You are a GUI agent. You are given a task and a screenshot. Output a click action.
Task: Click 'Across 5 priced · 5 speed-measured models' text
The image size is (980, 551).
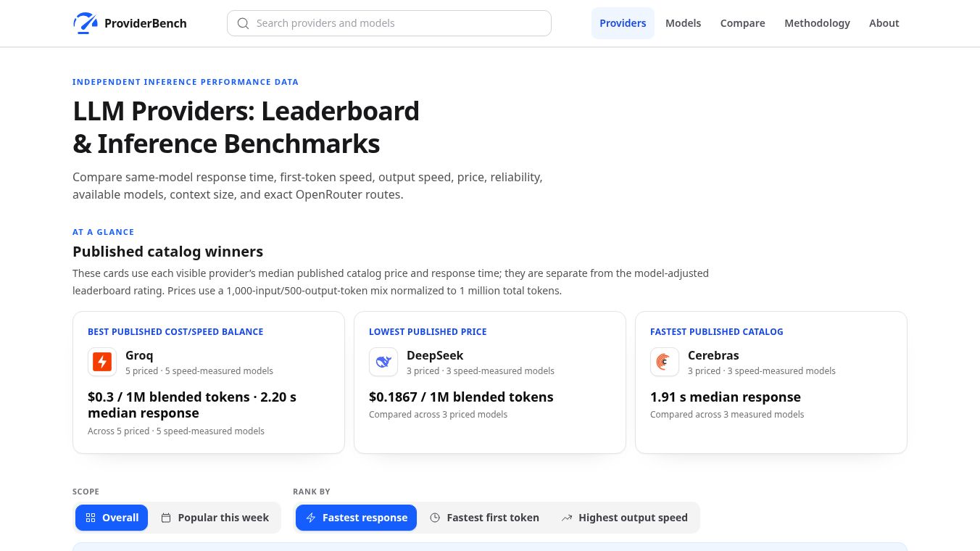click(176, 431)
